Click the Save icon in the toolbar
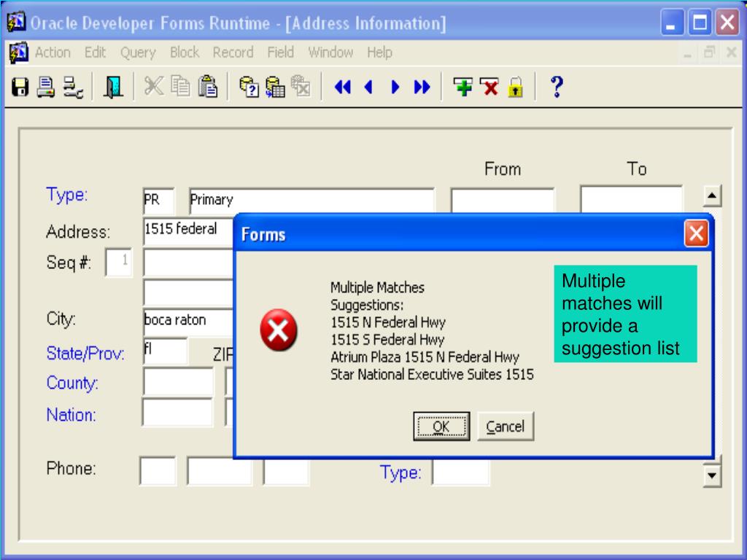The height and width of the screenshot is (560, 747). [x=20, y=87]
